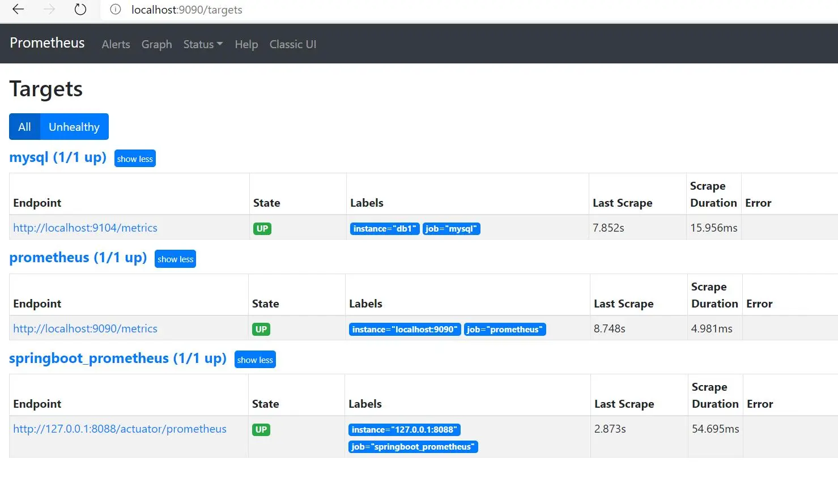Click the job="mysql" label badge
The height and width of the screenshot is (504, 838).
(x=451, y=229)
